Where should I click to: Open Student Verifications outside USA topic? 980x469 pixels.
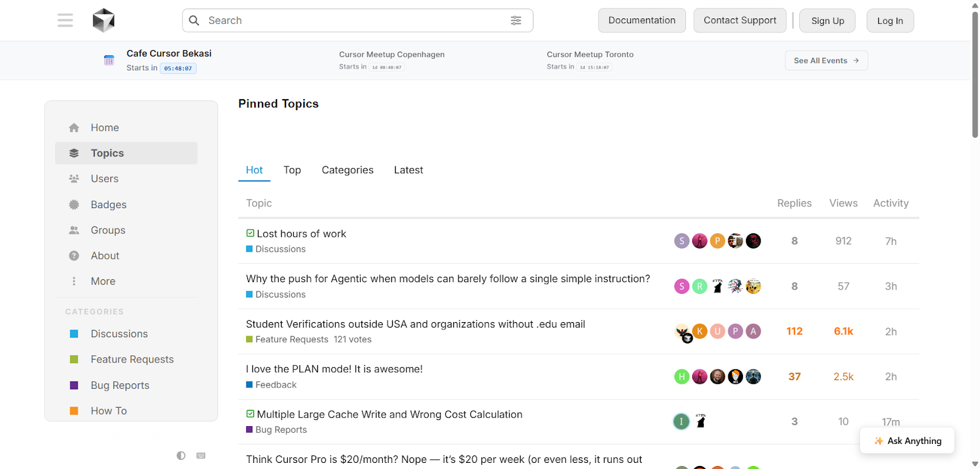415,324
